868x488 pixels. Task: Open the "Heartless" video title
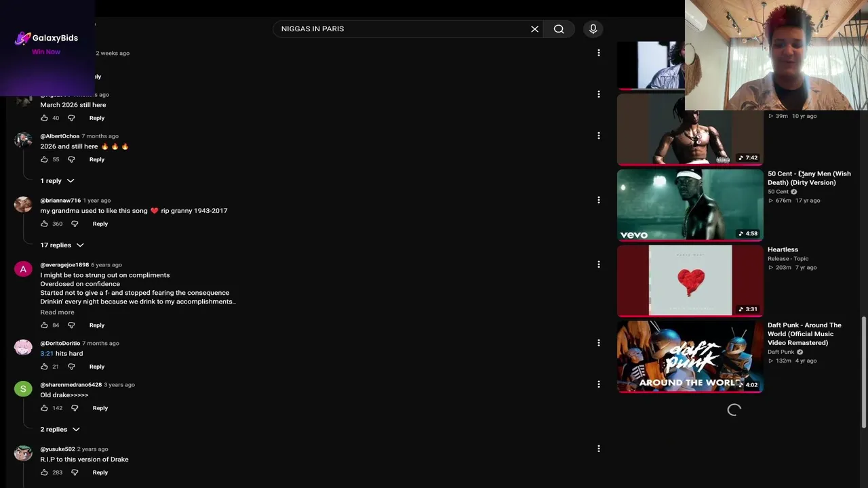783,249
